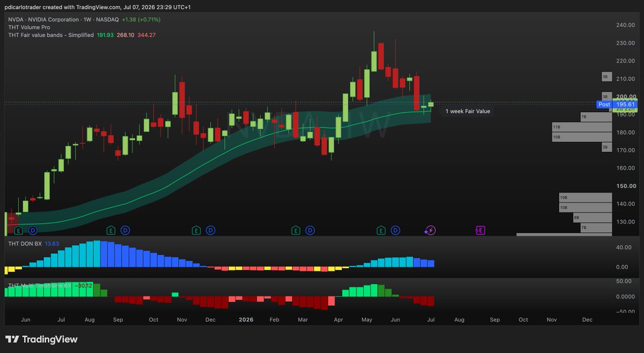Click the 140.00 price axis label
The height and width of the screenshot is (353, 644).
[625, 204]
